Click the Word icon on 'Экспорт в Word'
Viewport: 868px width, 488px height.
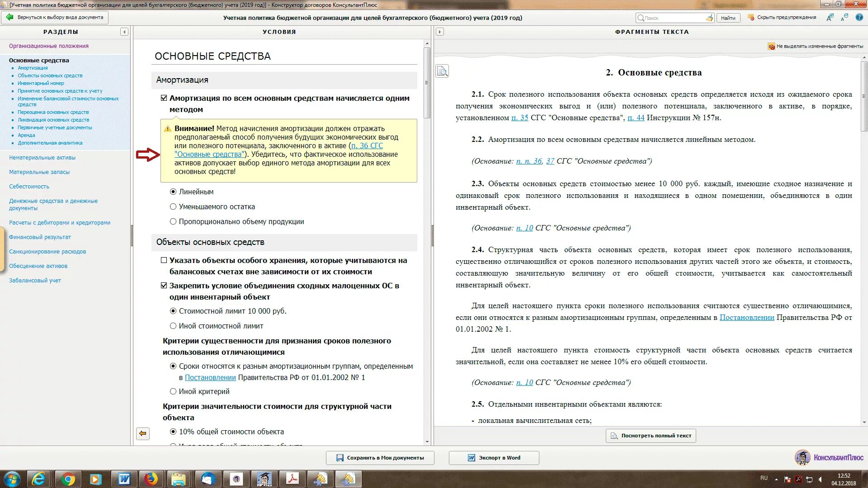[x=472, y=458]
